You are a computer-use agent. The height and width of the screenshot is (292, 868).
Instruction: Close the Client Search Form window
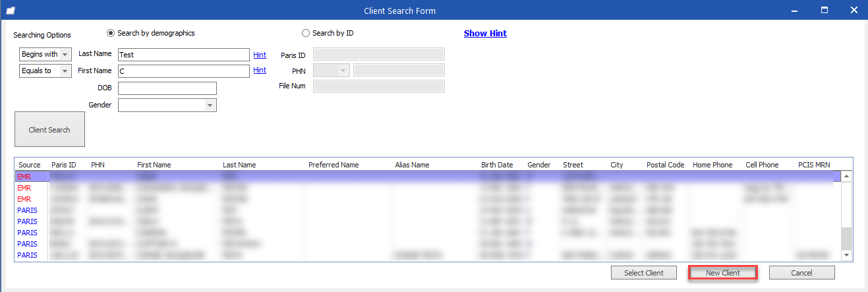click(x=854, y=11)
